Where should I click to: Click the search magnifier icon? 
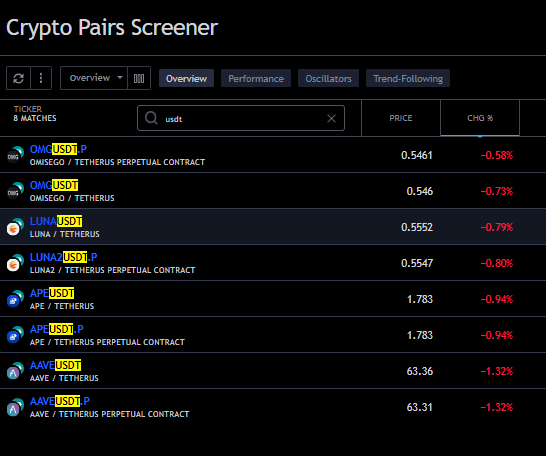click(151, 118)
